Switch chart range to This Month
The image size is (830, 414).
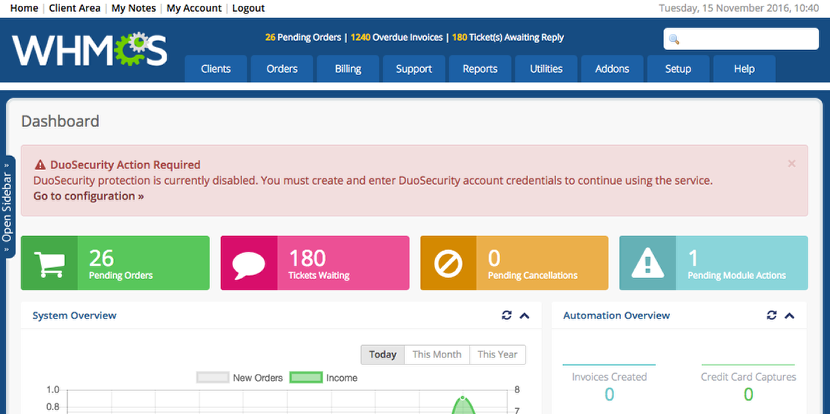coord(437,355)
